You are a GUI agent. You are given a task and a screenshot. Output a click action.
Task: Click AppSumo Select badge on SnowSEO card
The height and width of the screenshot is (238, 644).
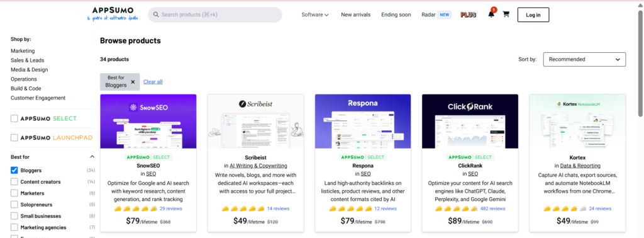tap(148, 157)
